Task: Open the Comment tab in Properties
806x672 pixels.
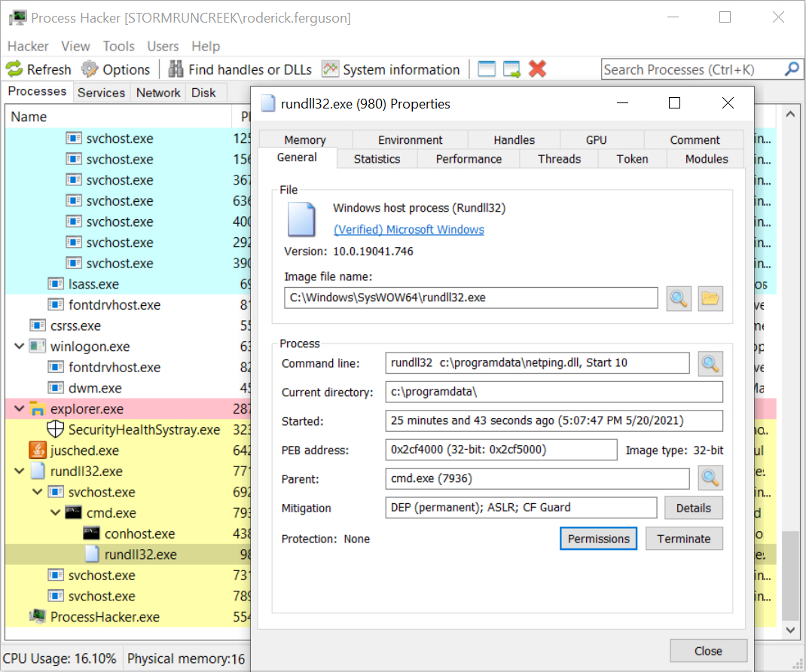Action: pos(695,140)
